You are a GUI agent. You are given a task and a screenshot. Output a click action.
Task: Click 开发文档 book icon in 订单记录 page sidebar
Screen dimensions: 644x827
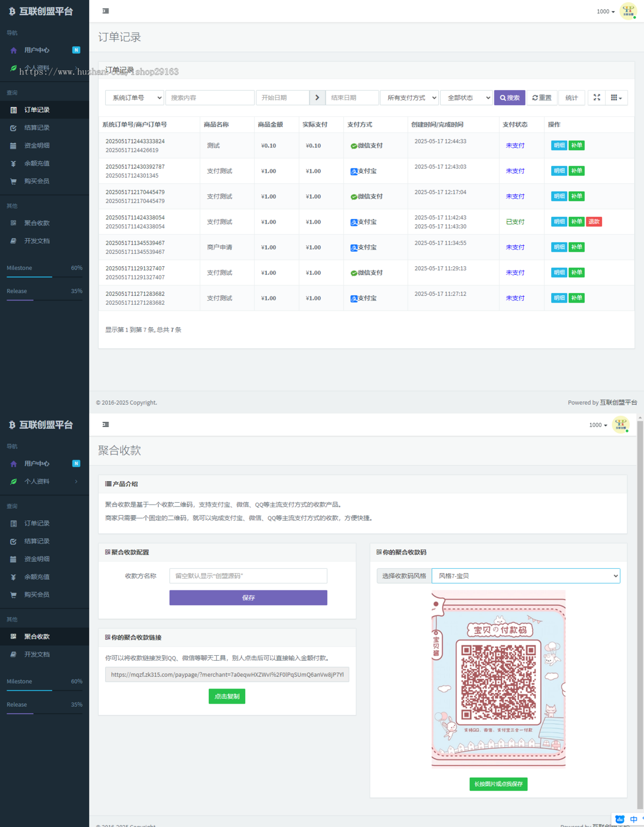13,241
